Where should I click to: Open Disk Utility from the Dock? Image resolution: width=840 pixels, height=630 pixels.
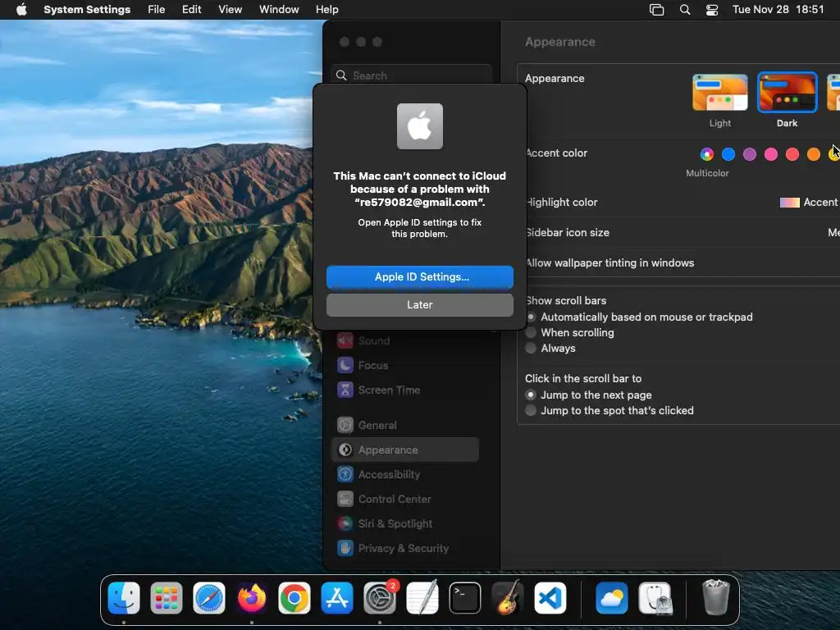point(655,598)
